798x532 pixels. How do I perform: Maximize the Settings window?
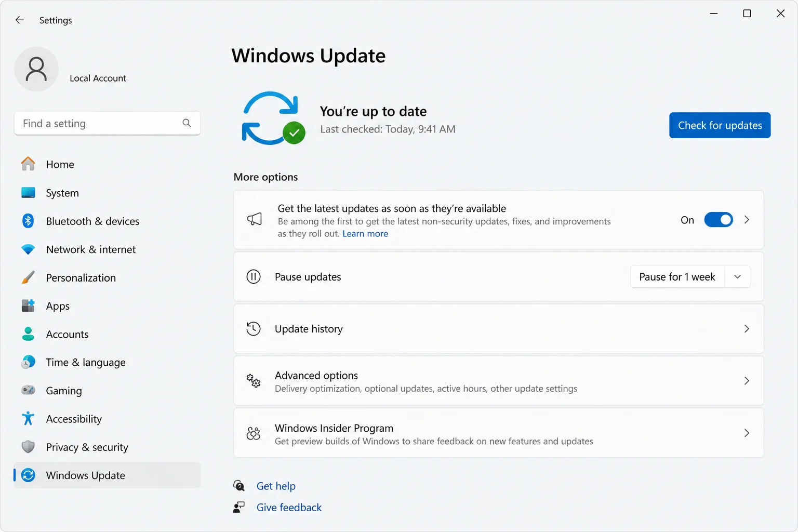pos(747,14)
